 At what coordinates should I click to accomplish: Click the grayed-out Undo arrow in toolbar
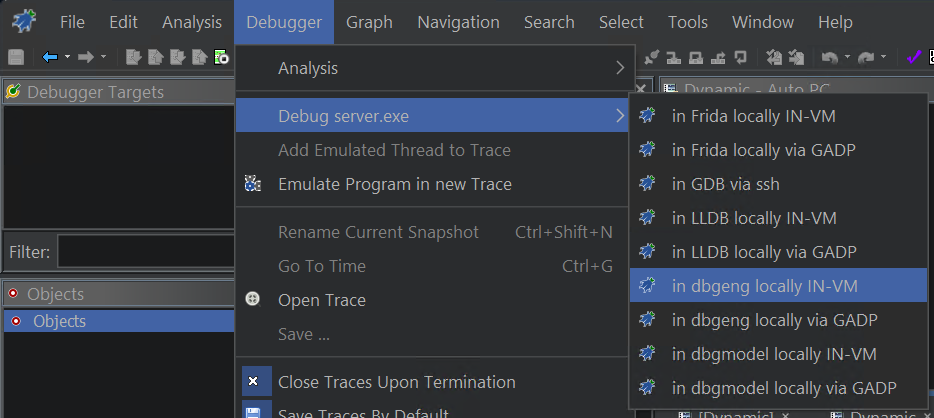click(829, 57)
